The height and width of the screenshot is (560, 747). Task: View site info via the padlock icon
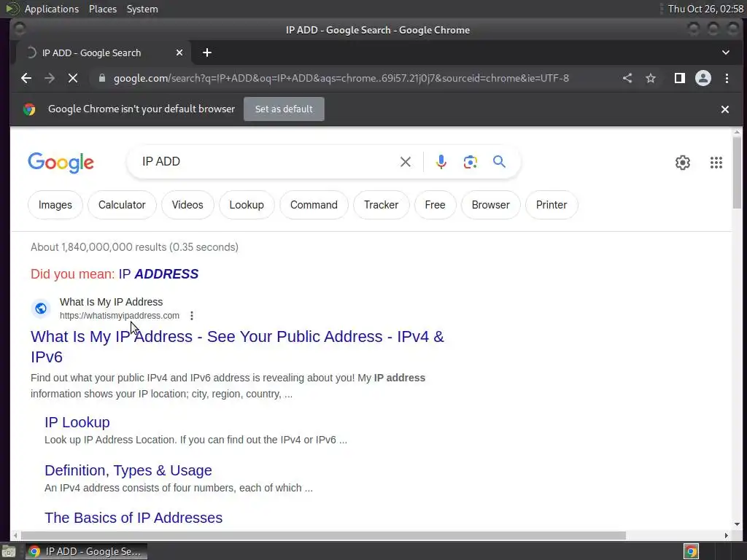[x=101, y=78]
